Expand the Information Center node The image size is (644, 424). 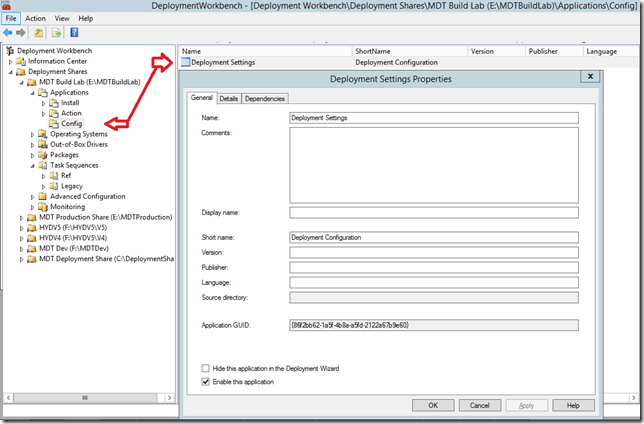tap(10, 61)
